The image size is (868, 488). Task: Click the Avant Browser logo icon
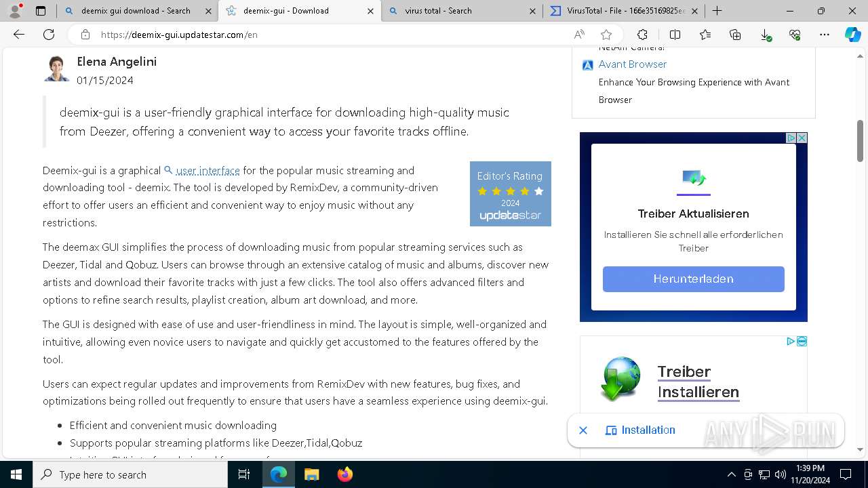[588, 65]
